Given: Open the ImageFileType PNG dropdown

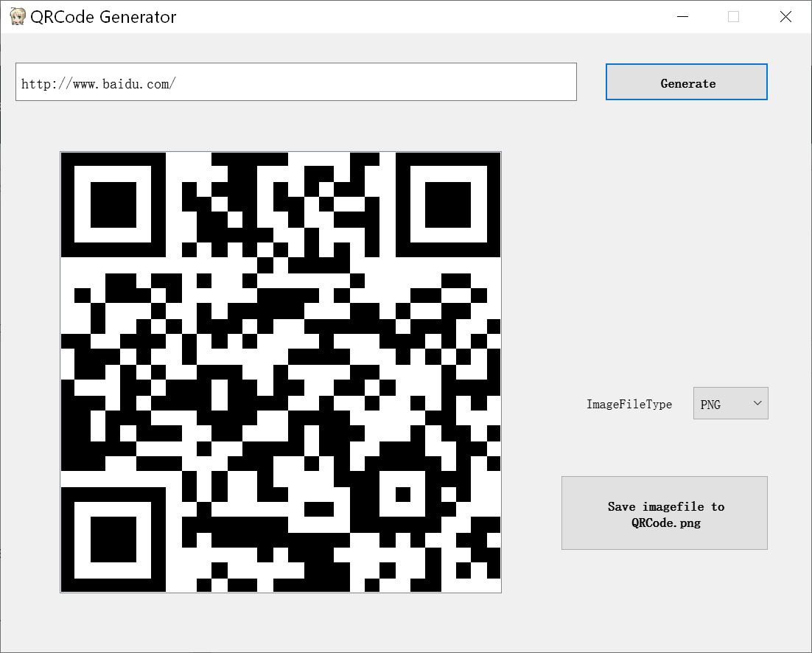Looking at the screenshot, I should click(x=731, y=403).
